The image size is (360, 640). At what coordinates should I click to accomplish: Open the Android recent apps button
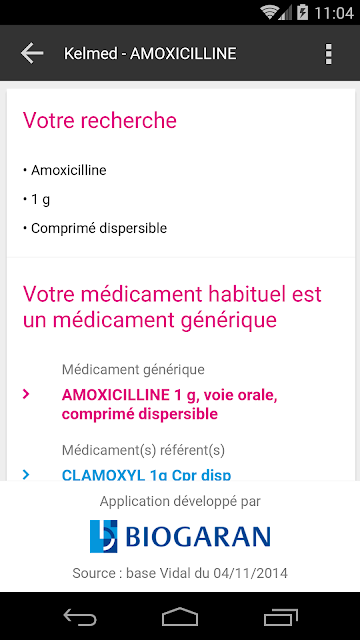click(280, 616)
